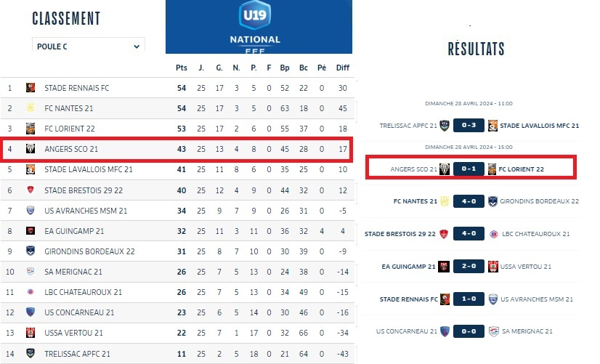Click the Girondins Bordeaux 22 standings crest

point(31,251)
